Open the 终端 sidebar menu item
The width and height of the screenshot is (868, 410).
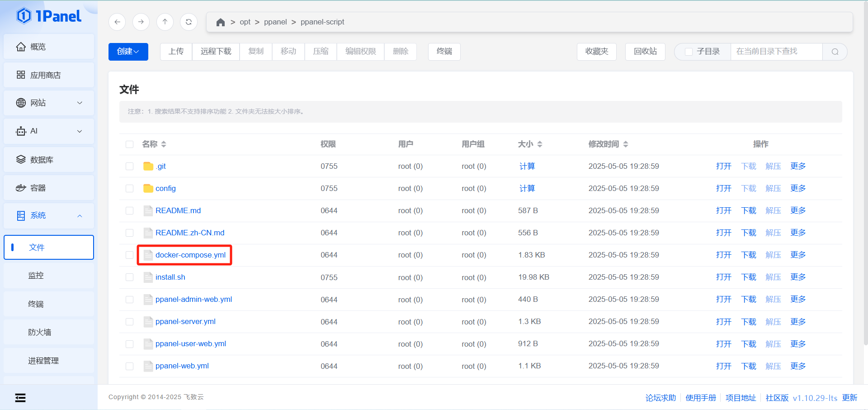[49, 304]
